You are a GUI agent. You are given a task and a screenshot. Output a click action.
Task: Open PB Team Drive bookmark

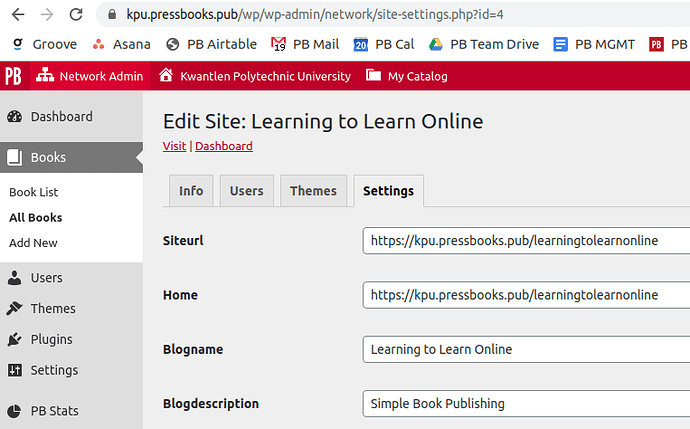point(484,44)
